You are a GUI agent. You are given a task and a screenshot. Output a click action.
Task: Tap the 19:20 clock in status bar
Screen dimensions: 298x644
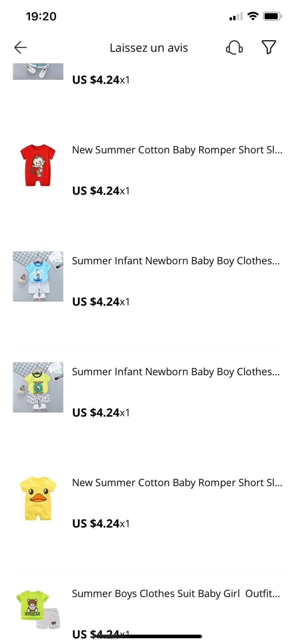click(41, 16)
